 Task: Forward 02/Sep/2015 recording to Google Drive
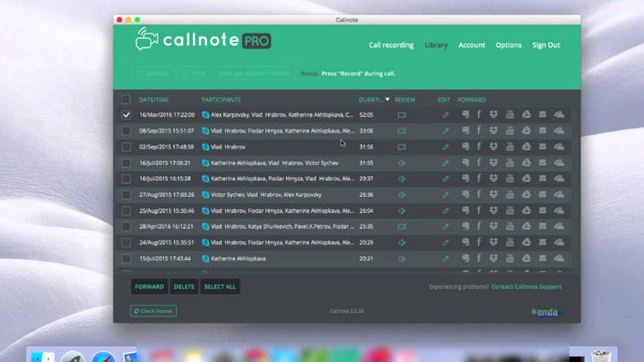pos(526,146)
